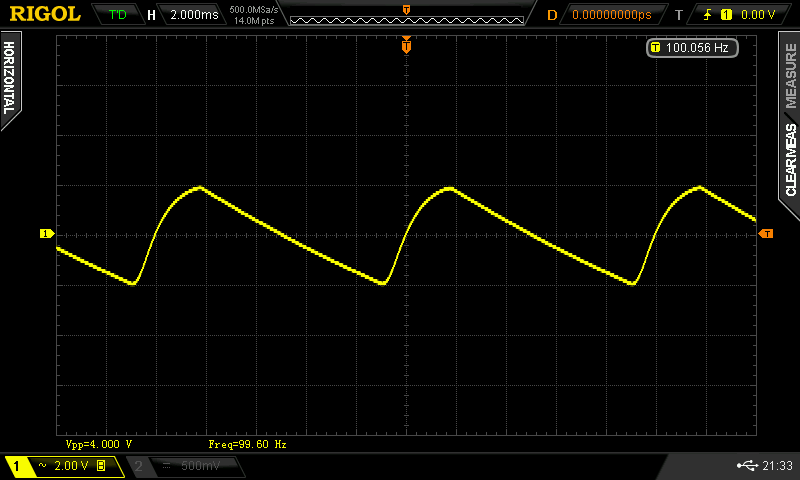Click the channel 1 ground level marker
The image size is (800, 480).
tap(45, 233)
